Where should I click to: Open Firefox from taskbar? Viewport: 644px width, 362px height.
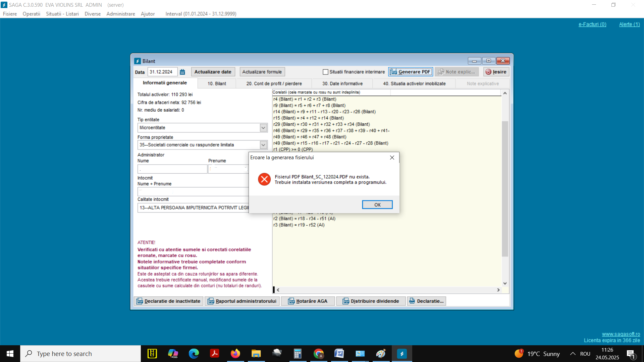click(235, 354)
